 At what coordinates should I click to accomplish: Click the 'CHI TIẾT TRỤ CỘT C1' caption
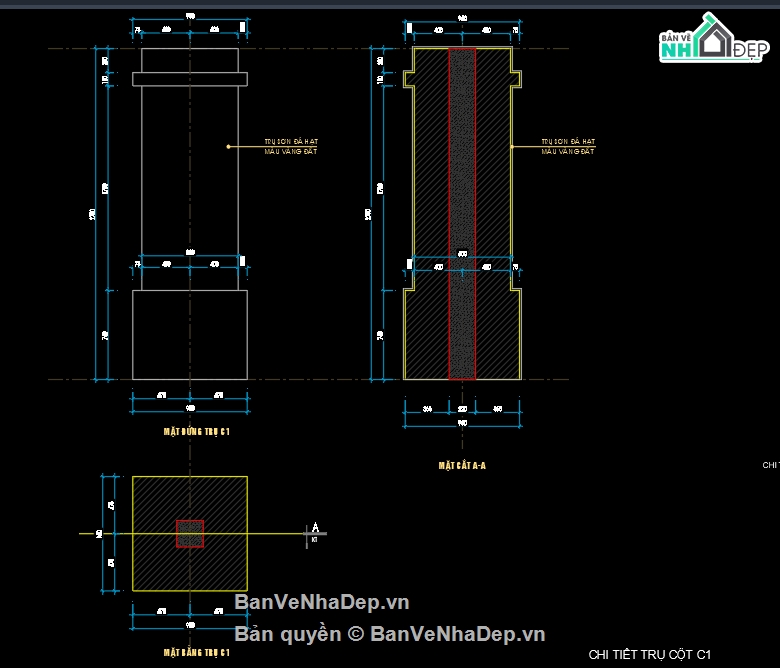click(649, 654)
